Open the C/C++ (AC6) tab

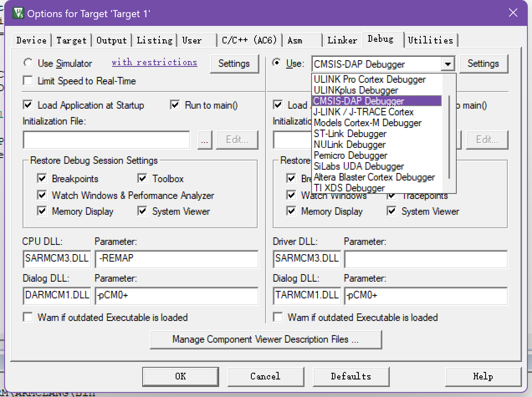(x=249, y=40)
